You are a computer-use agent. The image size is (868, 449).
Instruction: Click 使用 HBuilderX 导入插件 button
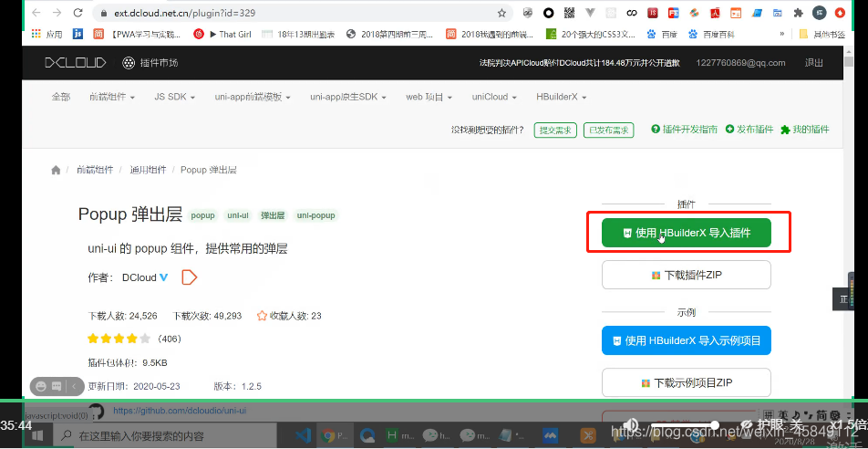pyautogui.click(x=687, y=233)
